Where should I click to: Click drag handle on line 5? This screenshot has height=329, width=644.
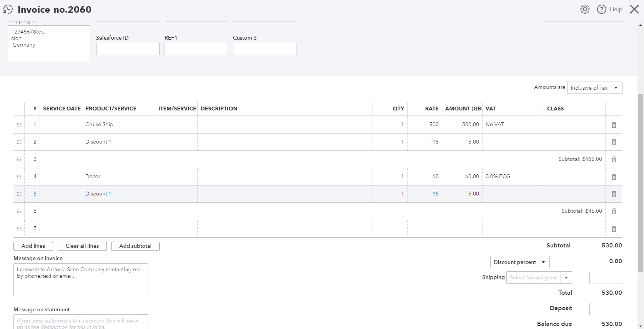(x=19, y=194)
